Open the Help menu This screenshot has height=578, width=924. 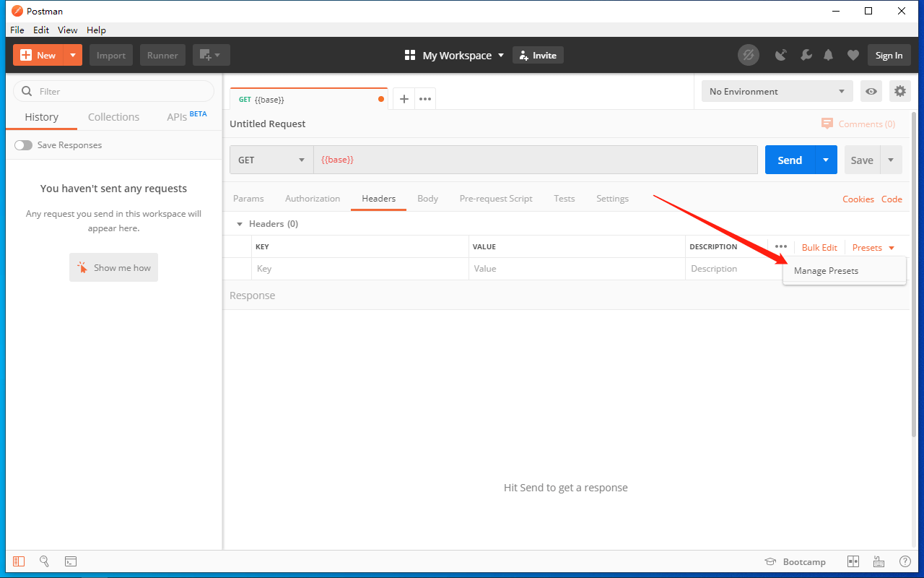click(x=96, y=30)
